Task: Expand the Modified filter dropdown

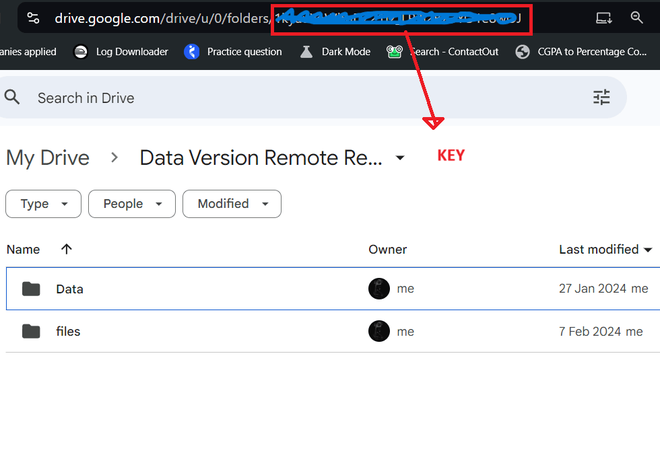Action: click(232, 204)
